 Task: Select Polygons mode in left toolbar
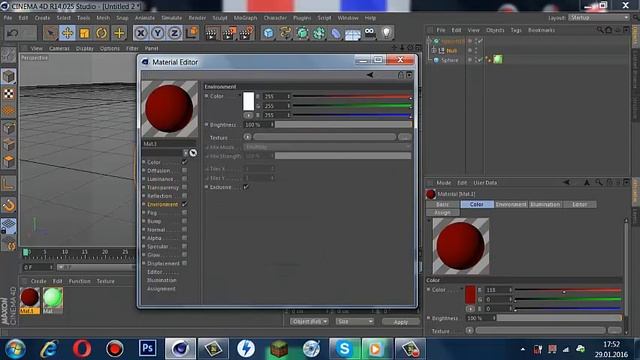(x=9, y=162)
